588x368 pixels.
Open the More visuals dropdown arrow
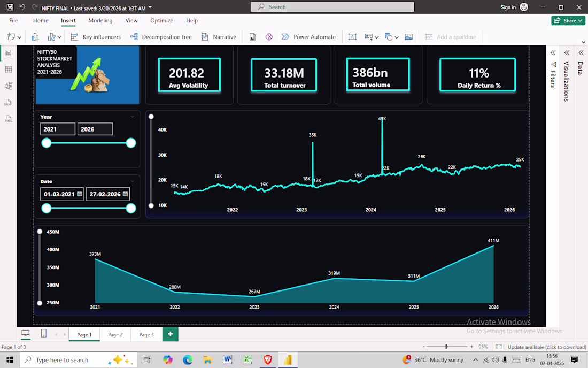[59, 37]
